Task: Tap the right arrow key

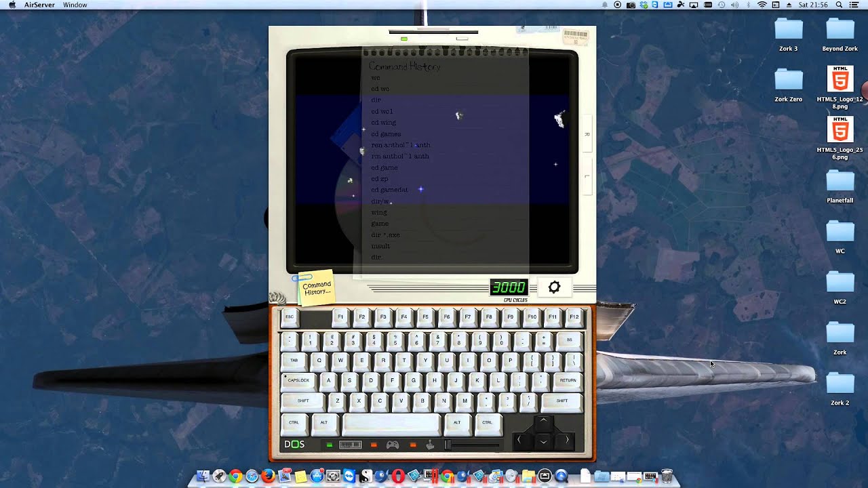Action: (566, 441)
